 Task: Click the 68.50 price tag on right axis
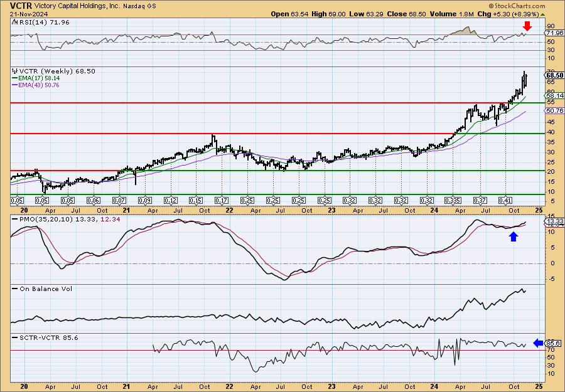[x=554, y=76]
